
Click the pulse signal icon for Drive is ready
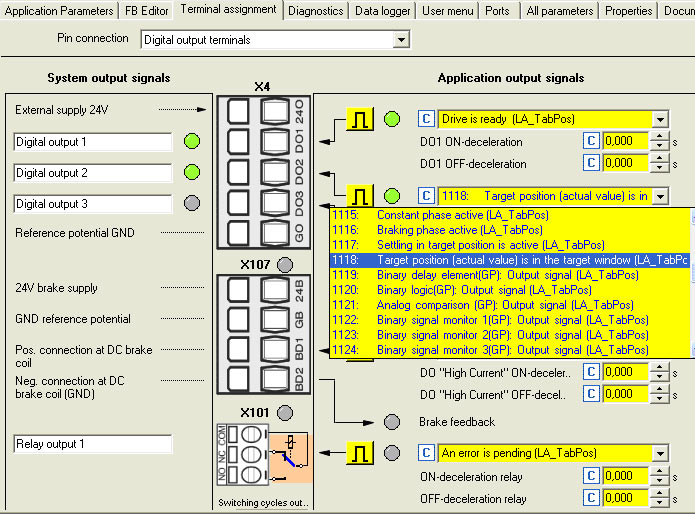click(360, 120)
